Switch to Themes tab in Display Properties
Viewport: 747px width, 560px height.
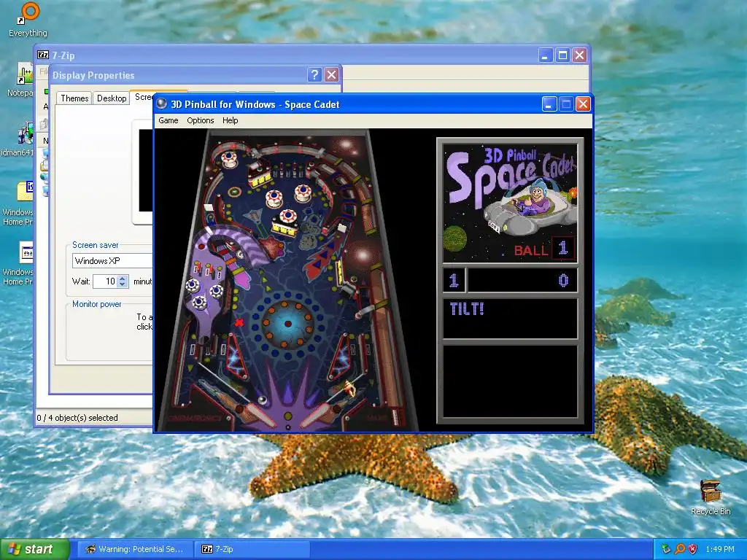pos(74,98)
